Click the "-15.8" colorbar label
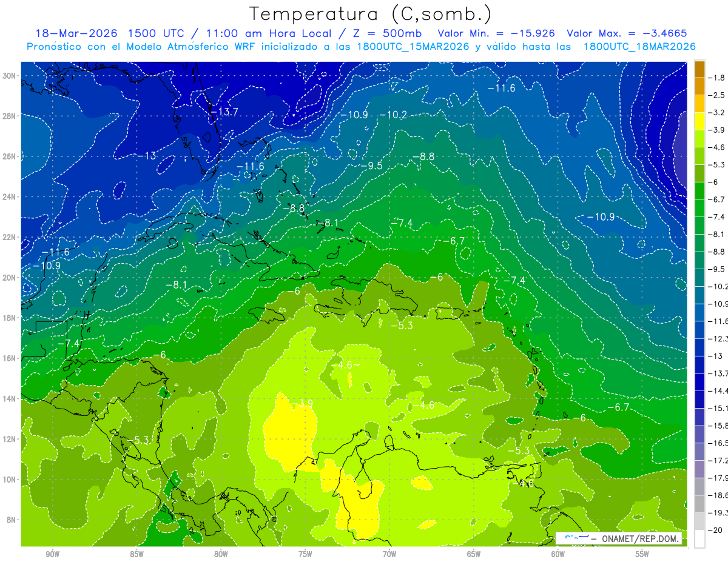 pos(720,426)
